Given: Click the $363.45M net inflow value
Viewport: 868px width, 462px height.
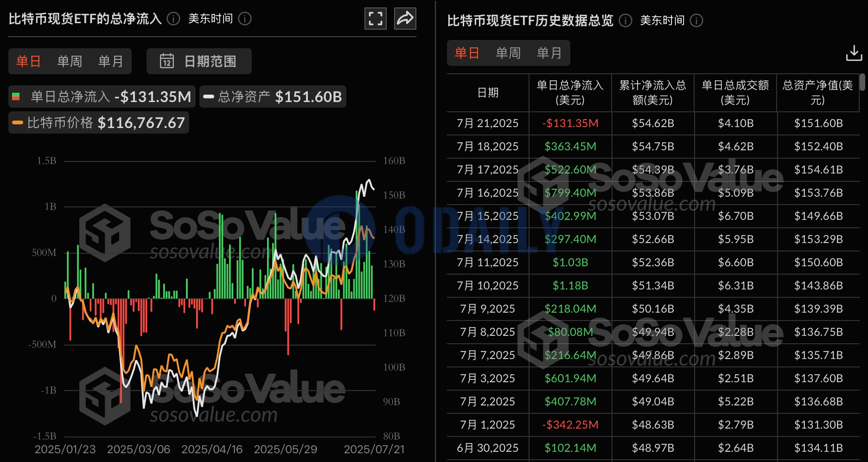Looking at the screenshot, I should click(x=570, y=147).
